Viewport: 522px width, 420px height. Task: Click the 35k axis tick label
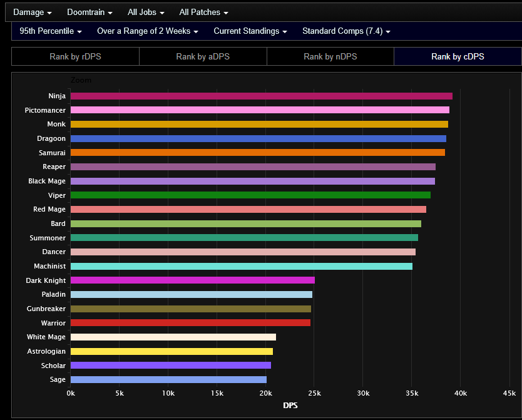412,393
